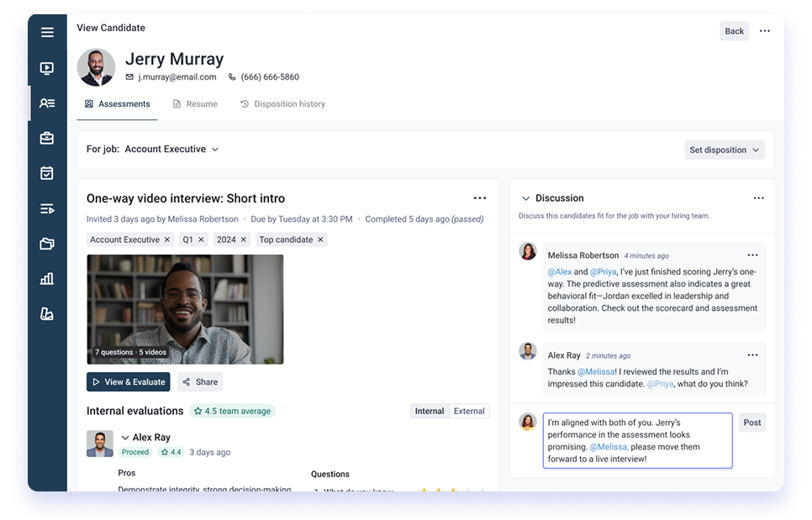Image resolution: width=812 pixels, height=520 pixels.
Task: Switch to the Resume tab
Action: pos(195,104)
